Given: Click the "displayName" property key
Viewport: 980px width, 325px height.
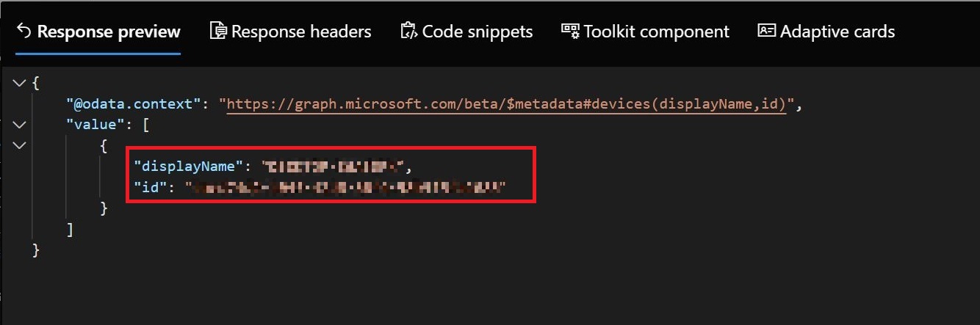Looking at the screenshot, I should pyautogui.click(x=188, y=167).
